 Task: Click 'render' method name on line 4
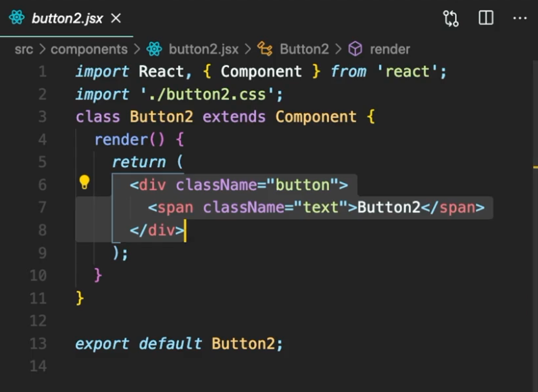click(121, 140)
